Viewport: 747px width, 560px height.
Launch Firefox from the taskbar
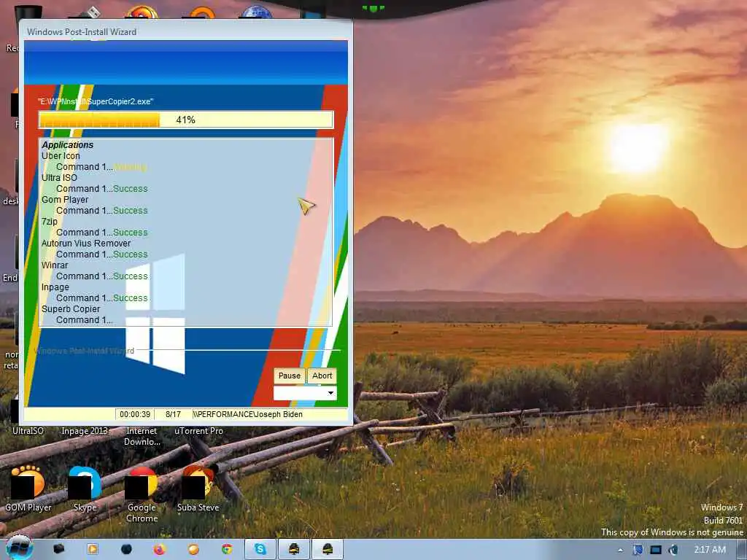click(160, 549)
